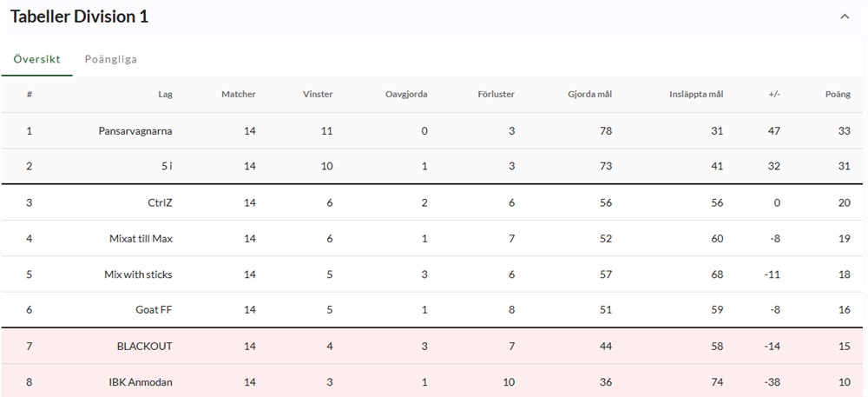Sort by Insläppta mål header

pos(696,95)
